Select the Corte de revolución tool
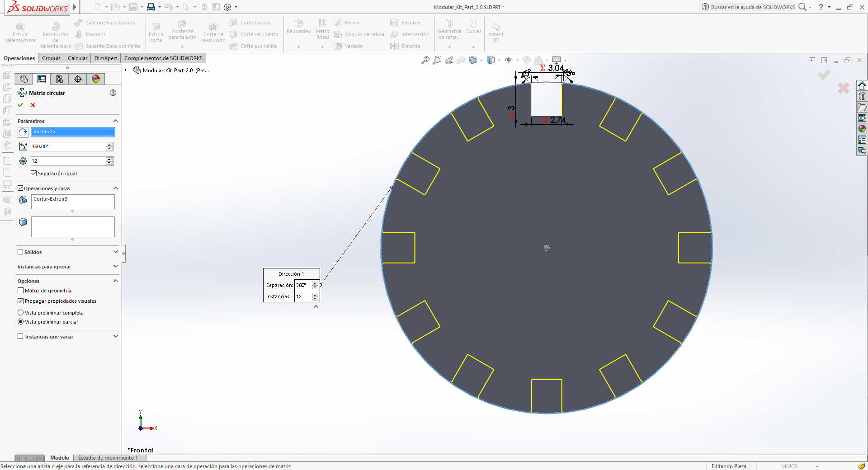Viewport: 868px width, 470px height. tap(213, 33)
